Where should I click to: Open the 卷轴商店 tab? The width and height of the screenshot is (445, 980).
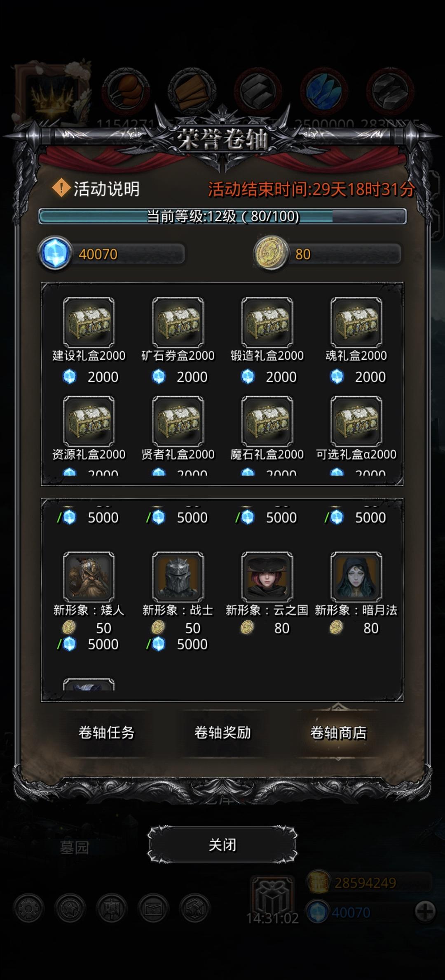[x=338, y=733]
